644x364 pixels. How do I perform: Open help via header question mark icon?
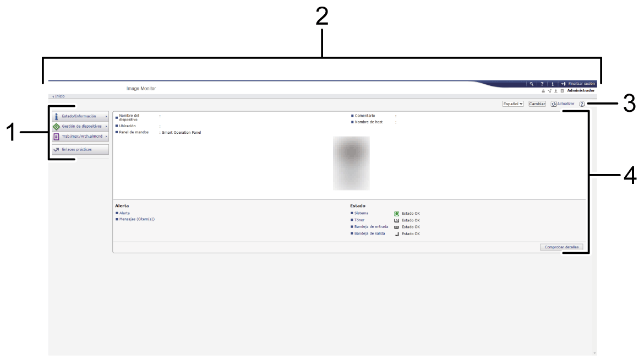coord(542,84)
